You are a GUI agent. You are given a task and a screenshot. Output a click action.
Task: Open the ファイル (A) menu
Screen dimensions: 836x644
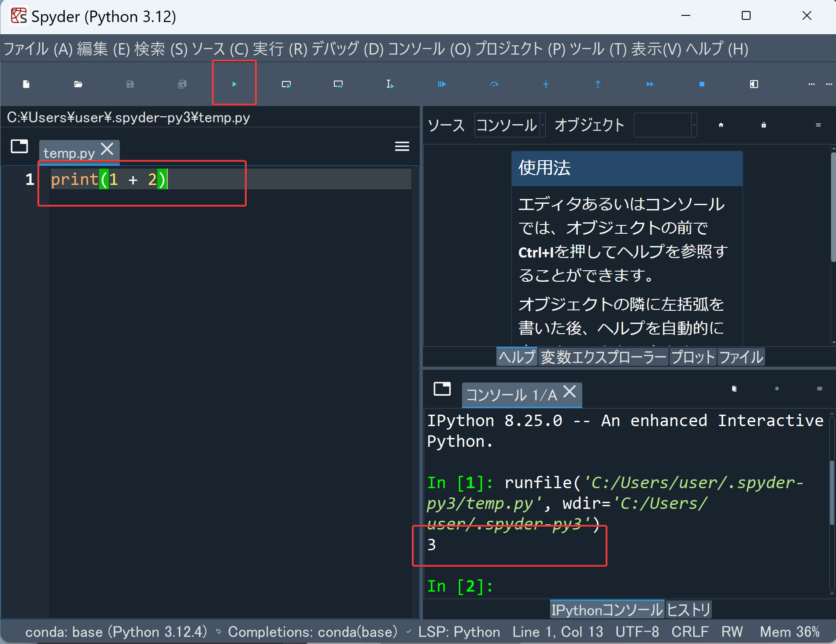pyautogui.click(x=38, y=49)
